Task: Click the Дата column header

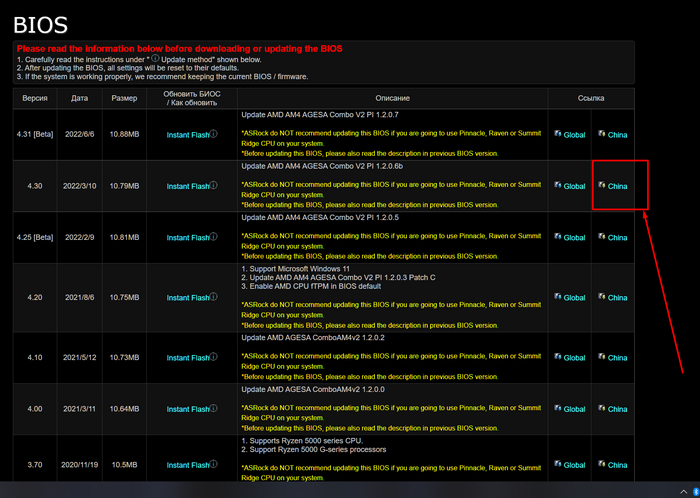Action: (x=79, y=98)
